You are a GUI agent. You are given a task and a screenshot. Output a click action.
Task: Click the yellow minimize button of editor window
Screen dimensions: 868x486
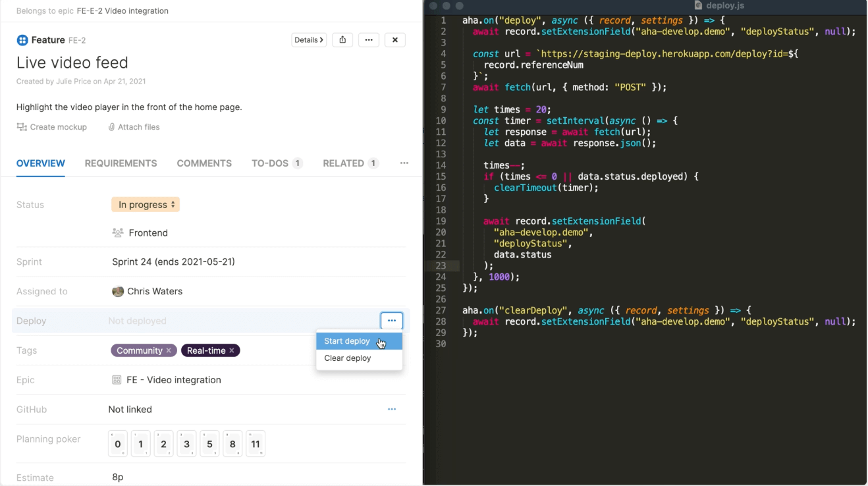pyautogui.click(x=446, y=6)
